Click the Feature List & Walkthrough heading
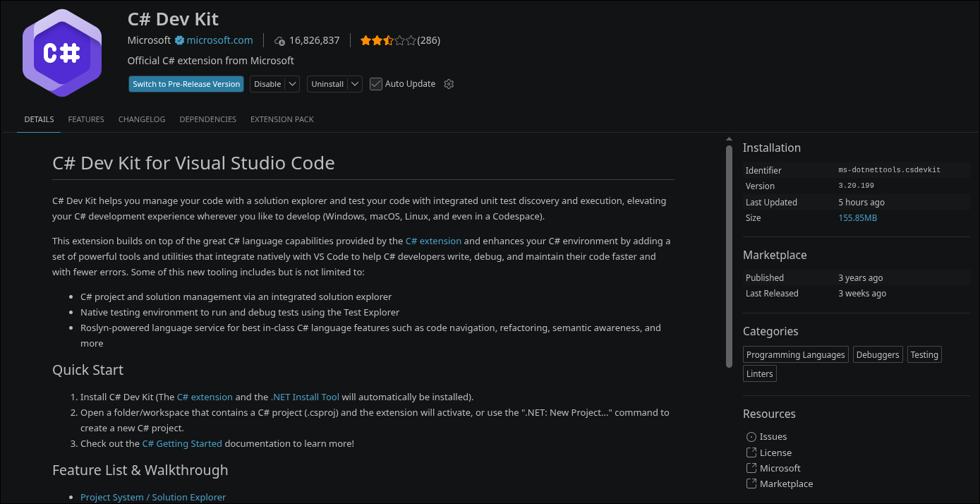This screenshot has height=504, width=980. (140, 470)
